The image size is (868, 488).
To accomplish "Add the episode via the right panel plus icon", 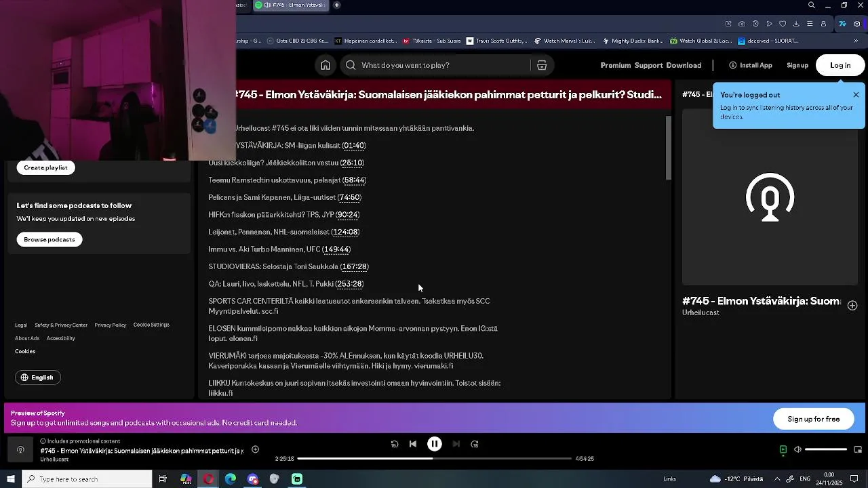I will point(852,306).
